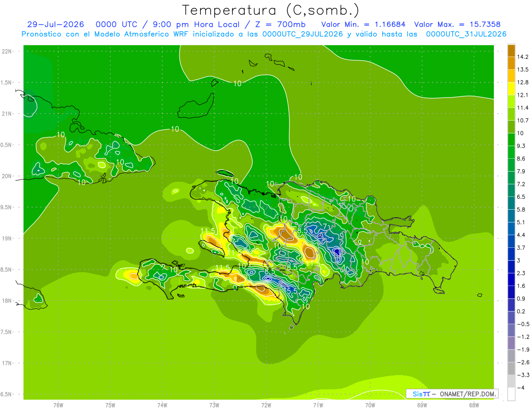
Task: Pick the lime legend swatch between 11.4 and 12.1
Action: [x=511, y=101]
